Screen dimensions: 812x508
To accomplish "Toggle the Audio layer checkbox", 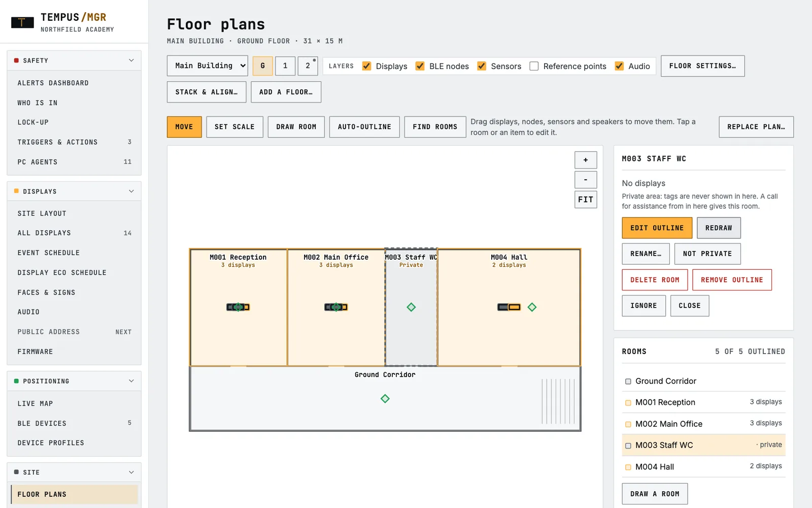I will [619, 66].
